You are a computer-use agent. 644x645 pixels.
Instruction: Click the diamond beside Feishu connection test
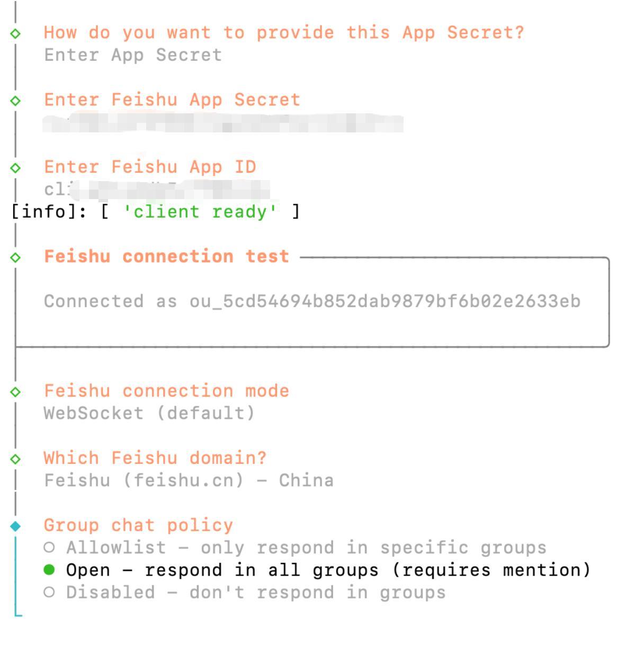click(16, 257)
